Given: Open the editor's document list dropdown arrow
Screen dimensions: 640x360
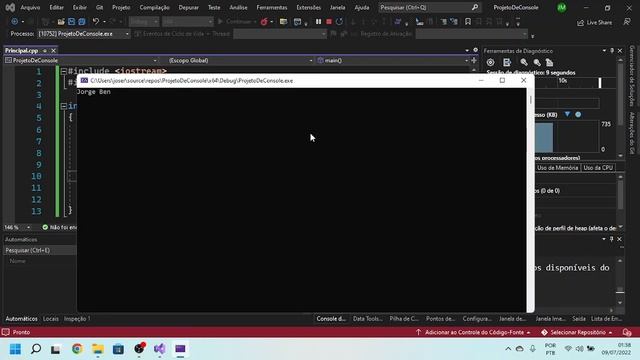Looking at the screenshot, I should click(467, 50).
